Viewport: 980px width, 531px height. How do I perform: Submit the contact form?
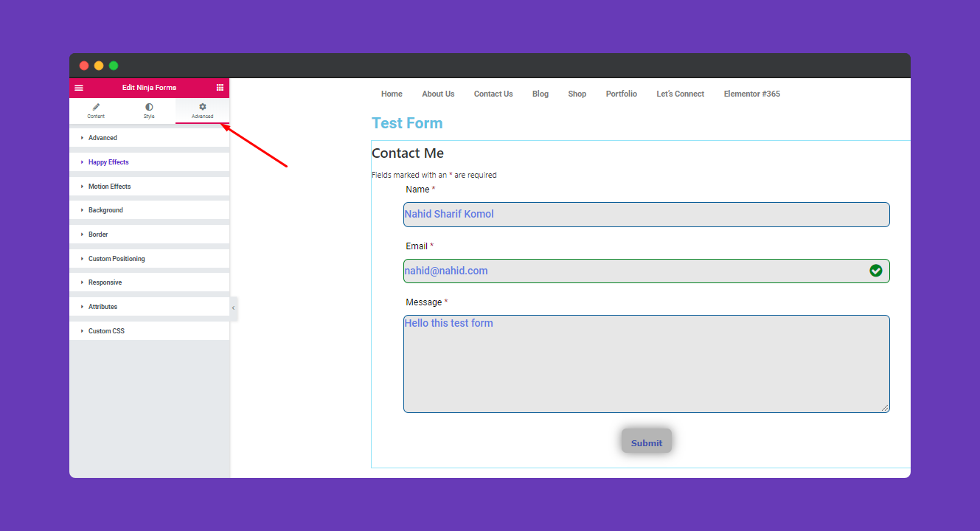tap(647, 442)
